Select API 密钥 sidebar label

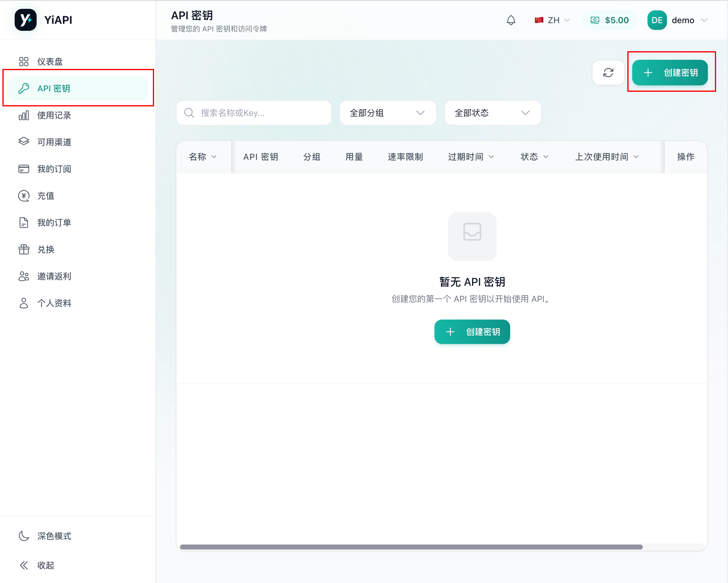(x=54, y=88)
